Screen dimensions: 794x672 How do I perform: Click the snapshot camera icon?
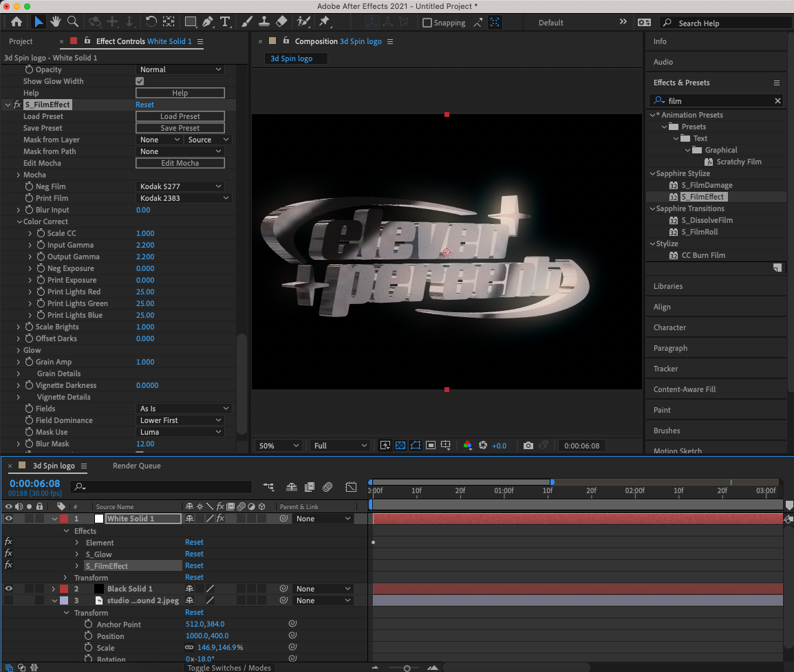pos(528,445)
